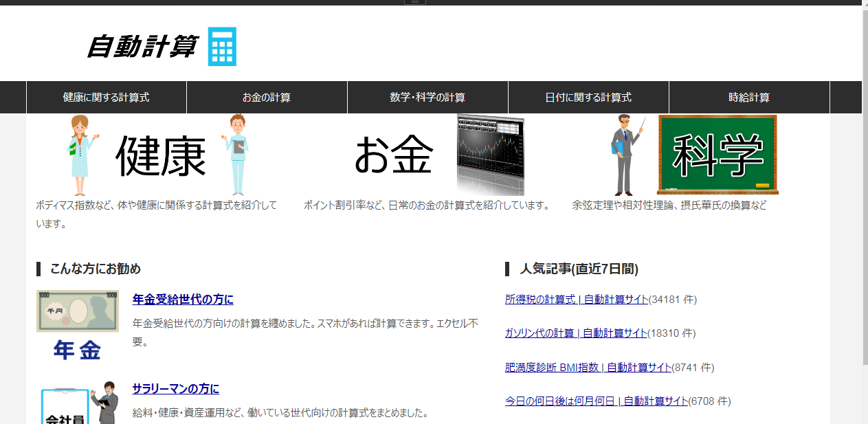Click the large 健康 banner text
868x424 pixels.
click(x=161, y=157)
